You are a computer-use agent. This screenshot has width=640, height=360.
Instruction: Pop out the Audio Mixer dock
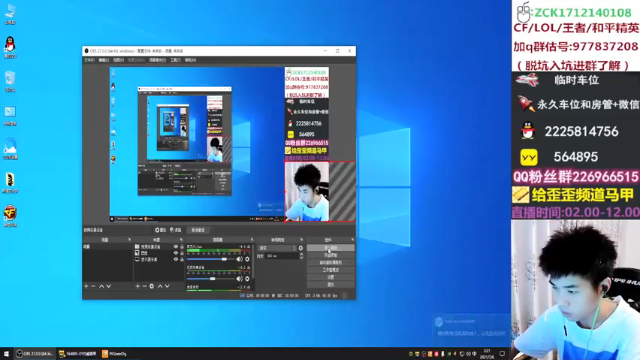pyautogui.click(x=251, y=240)
